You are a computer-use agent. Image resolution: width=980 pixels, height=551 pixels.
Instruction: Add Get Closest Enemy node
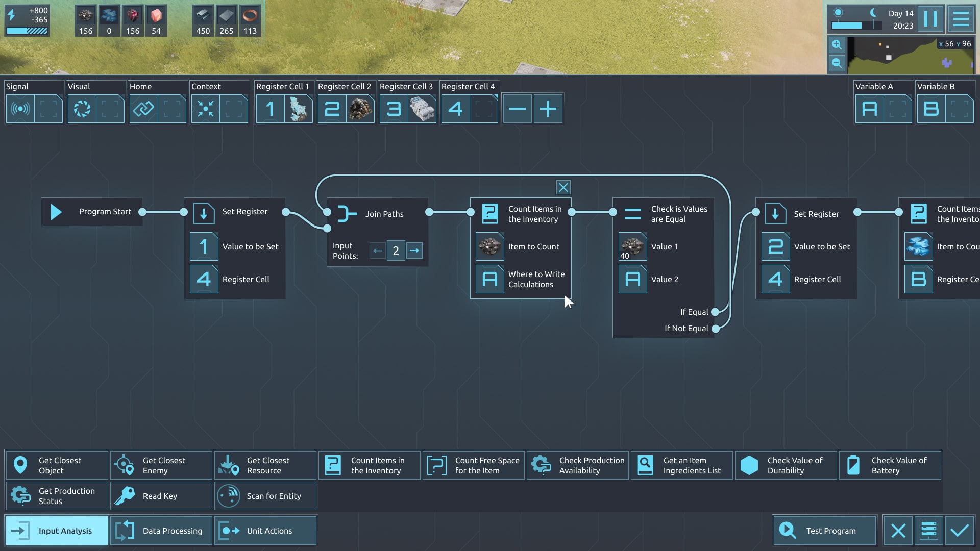161,465
